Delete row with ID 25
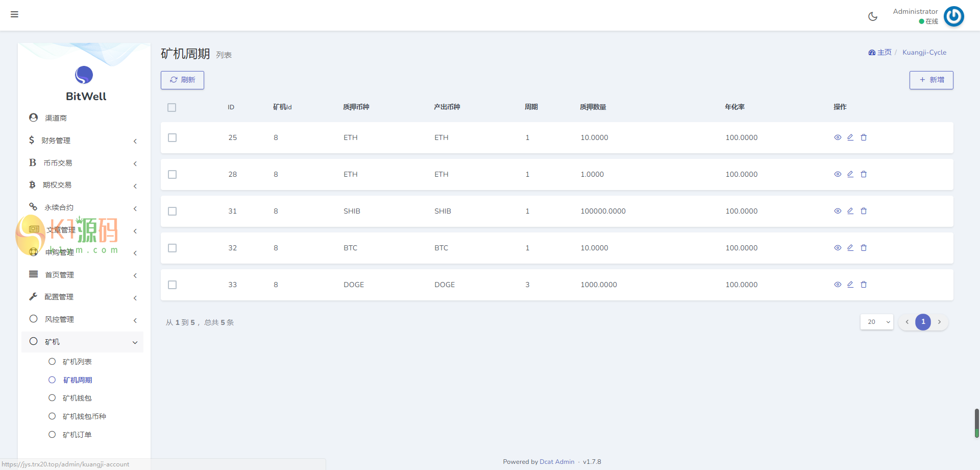980x470 pixels. pos(864,137)
